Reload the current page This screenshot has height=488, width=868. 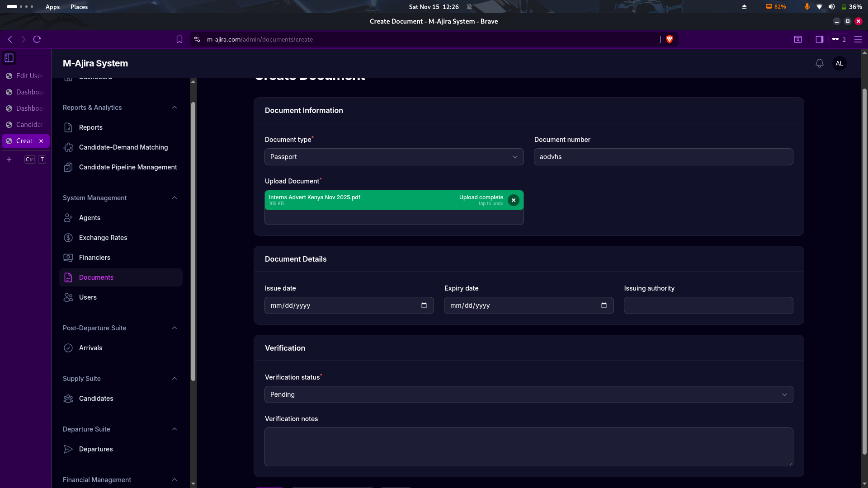click(37, 39)
